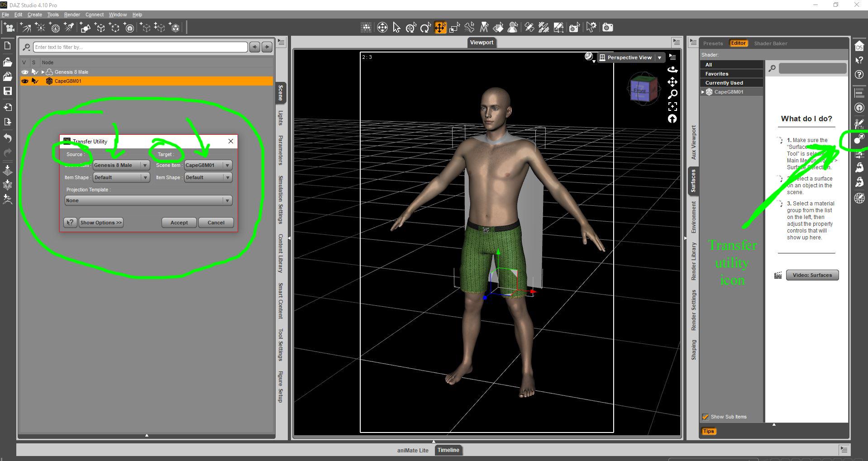Open the Transfer Utility icon
The height and width of the screenshot is (461, 868).
[859, 139]
